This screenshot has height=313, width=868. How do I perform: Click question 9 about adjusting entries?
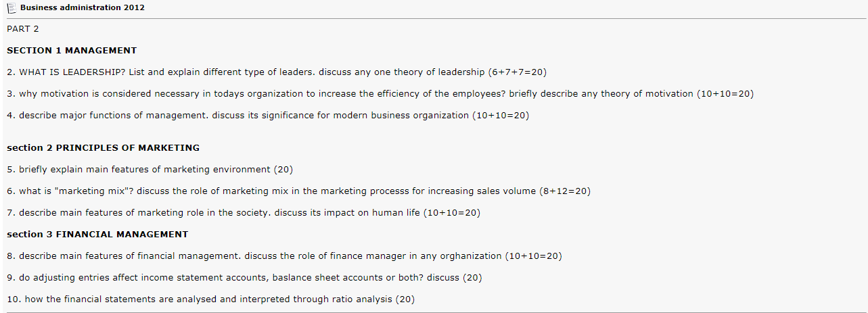(244, 278)
